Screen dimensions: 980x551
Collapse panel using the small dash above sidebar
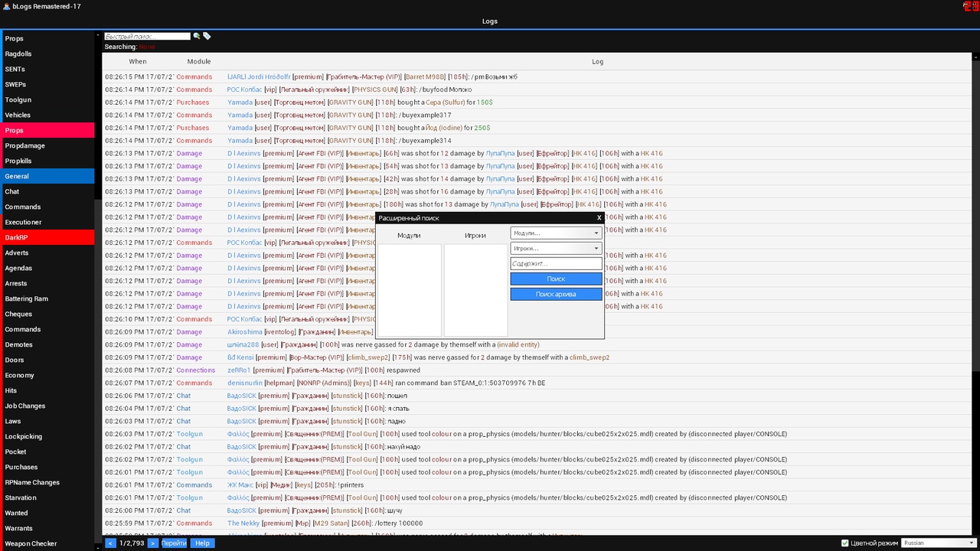tap(98, 36)
